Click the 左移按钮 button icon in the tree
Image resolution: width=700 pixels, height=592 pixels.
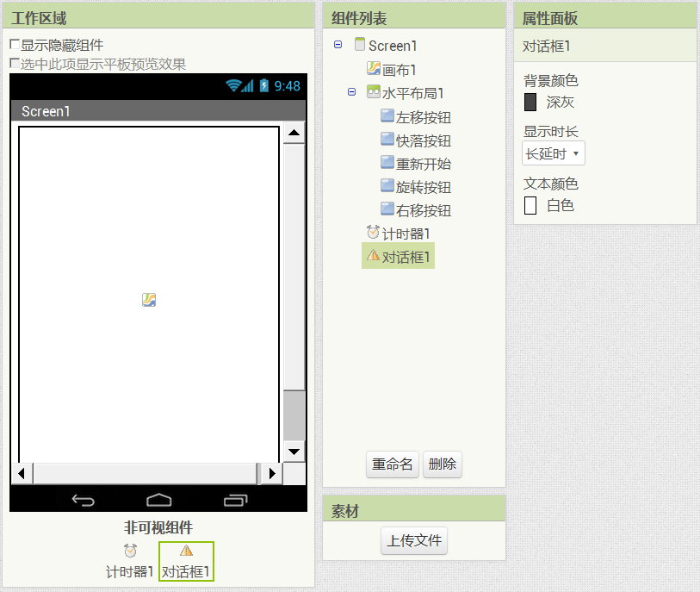[387, 116]
